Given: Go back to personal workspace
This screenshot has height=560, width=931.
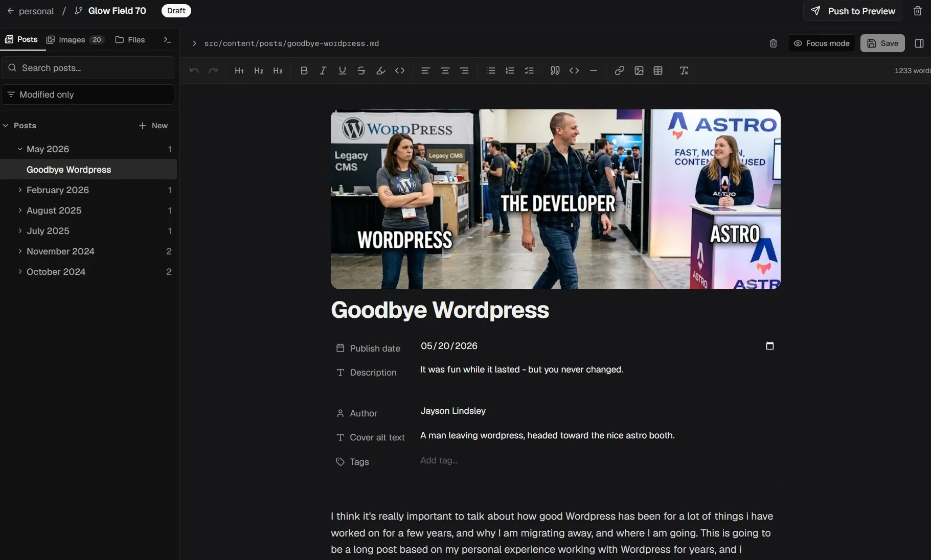Looking at the screenshot, I should coord(30,11).
